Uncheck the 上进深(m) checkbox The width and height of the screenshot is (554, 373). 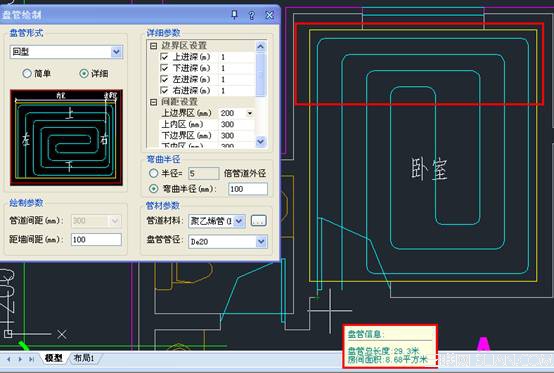164,57
